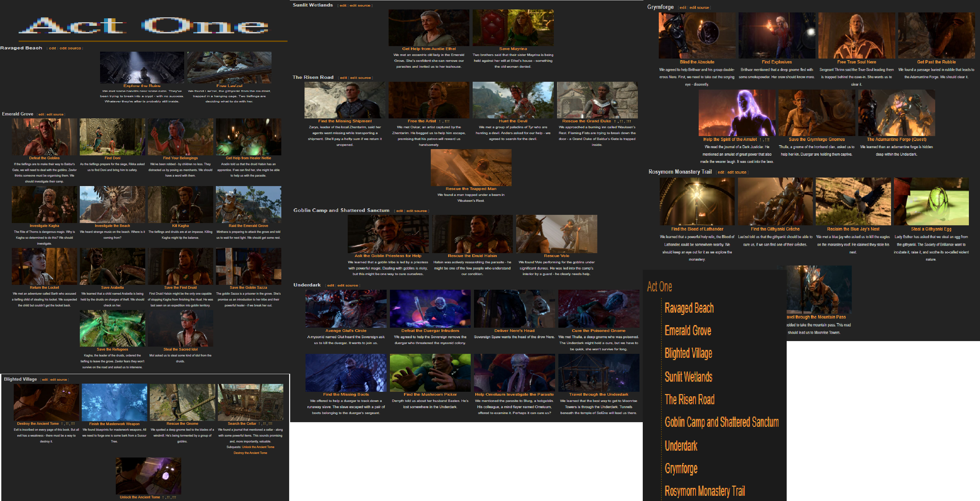Screen dimensions: 980x501
Task: Open the "Avenge Glut's Circle" link
Action: [x=346, y=331]
